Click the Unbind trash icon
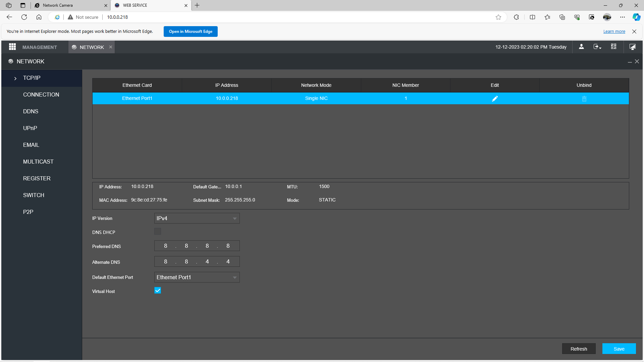 (x=584, y=99)
